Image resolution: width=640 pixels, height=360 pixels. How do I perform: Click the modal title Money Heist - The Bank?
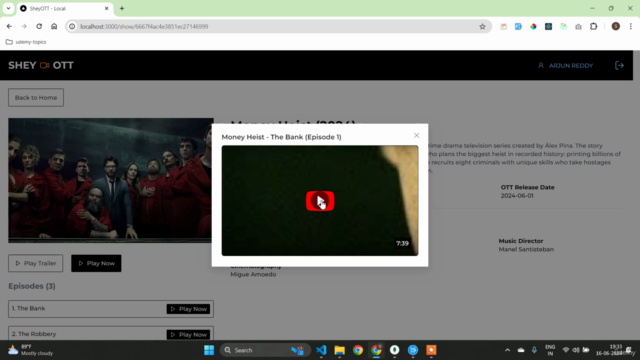click(x=281, y=137)
